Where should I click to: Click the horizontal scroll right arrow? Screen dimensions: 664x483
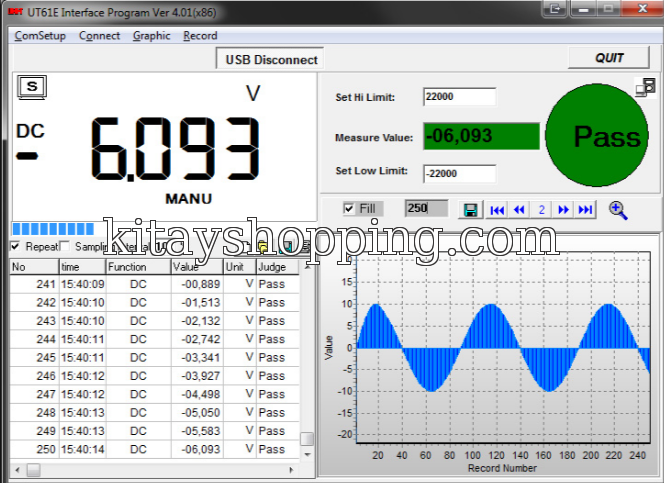(x=291, y=469)
